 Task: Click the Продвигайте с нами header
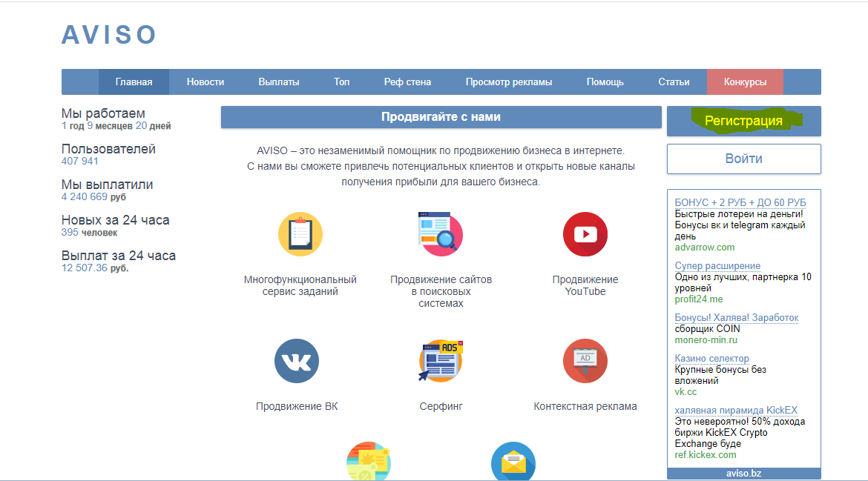click(x=441, y=116)
